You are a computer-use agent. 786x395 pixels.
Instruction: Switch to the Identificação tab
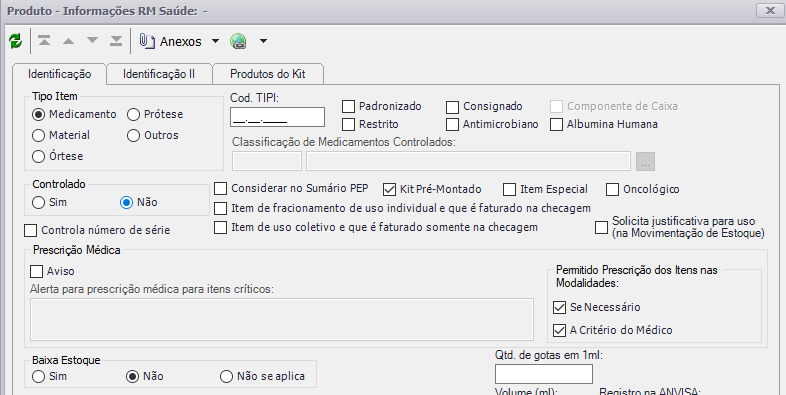click(x=59, y=74)
